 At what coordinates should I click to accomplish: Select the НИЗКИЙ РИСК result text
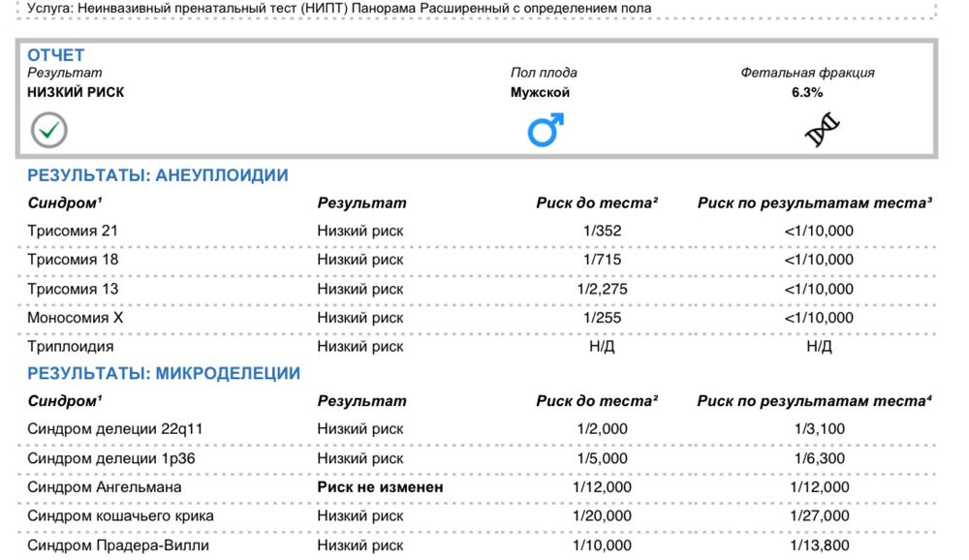pos(76,93)
